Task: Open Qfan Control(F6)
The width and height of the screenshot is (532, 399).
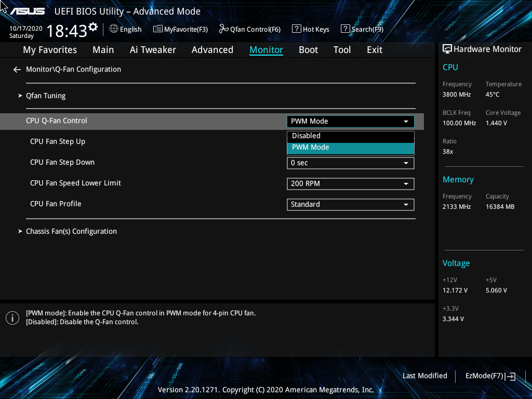Action: (250, 29)
